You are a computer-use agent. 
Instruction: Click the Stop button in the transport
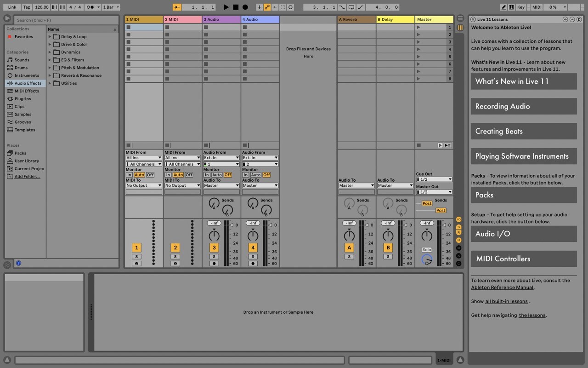pos(236,7)
